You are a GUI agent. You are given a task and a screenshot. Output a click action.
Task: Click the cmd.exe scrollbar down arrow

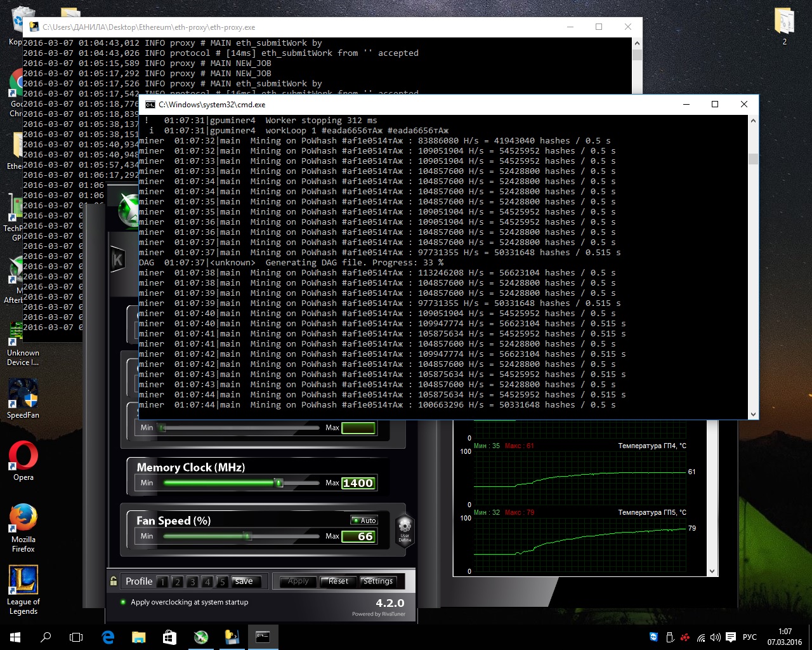[753, 414]
